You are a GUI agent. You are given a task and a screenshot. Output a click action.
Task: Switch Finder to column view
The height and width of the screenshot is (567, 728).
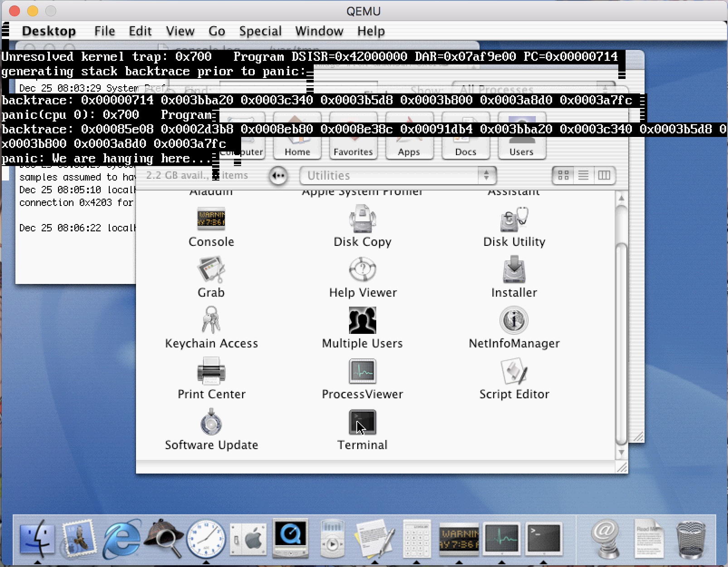pyautogui.click(x=604, y=175)
